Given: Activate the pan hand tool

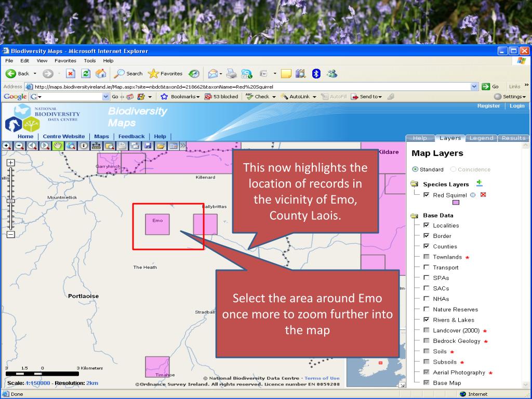Looking at the screenshot, I should (x=58, y=146).
